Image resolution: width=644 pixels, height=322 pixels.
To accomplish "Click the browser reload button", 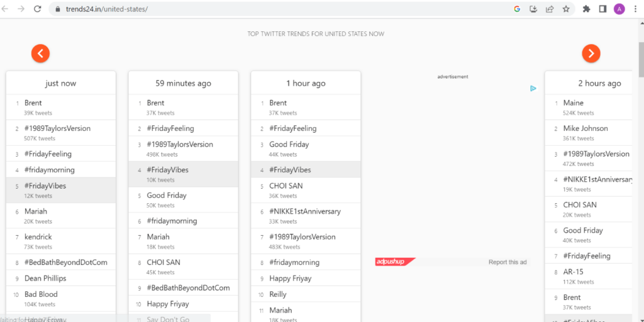I will pyautogui.click(x=37, y=9).
